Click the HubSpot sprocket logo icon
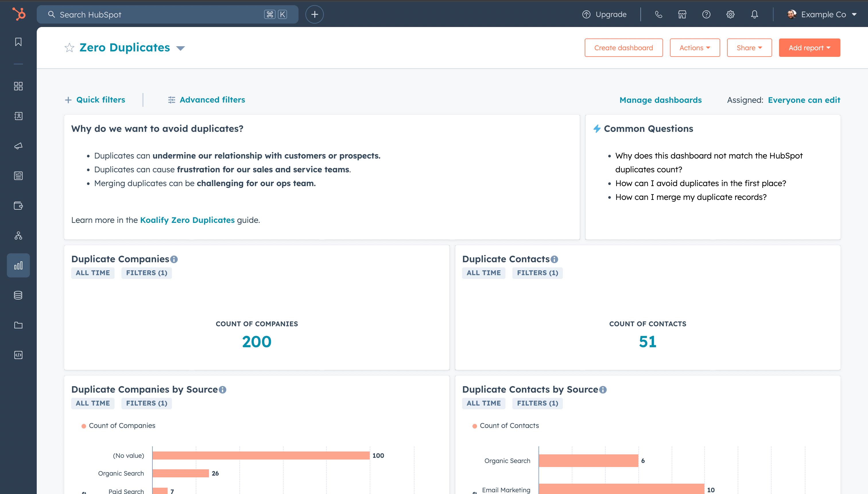Screen dimensions: 868x494 18,14
